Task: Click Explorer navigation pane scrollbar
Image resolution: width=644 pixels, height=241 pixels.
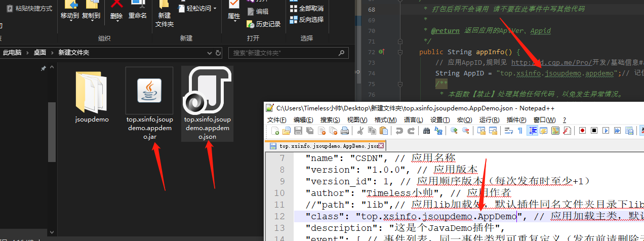Action: (x=52, y=132)
